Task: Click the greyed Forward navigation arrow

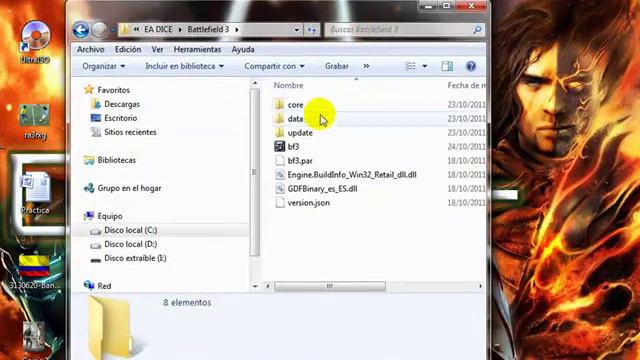Action: (99, 30)
